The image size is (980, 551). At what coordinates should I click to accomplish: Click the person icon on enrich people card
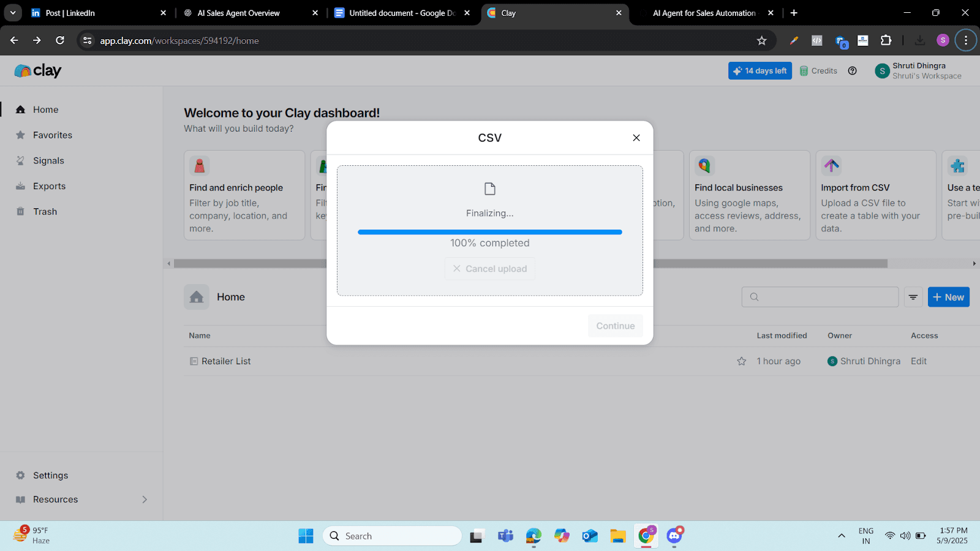coord(200,166)
